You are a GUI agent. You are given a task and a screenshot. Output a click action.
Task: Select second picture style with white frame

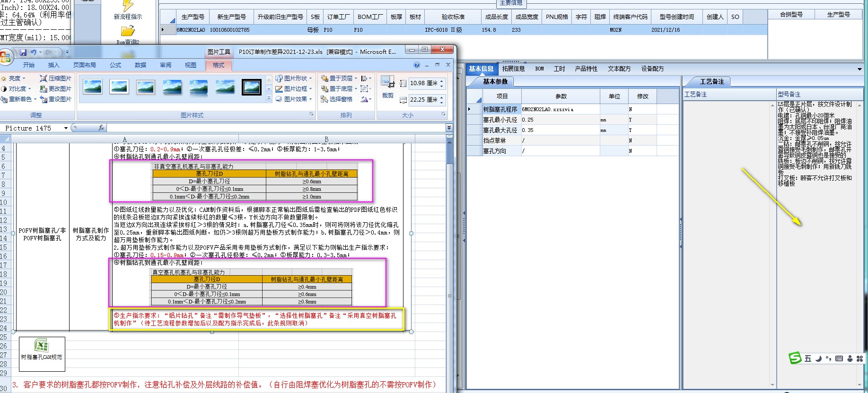click(x=119, y=87)
